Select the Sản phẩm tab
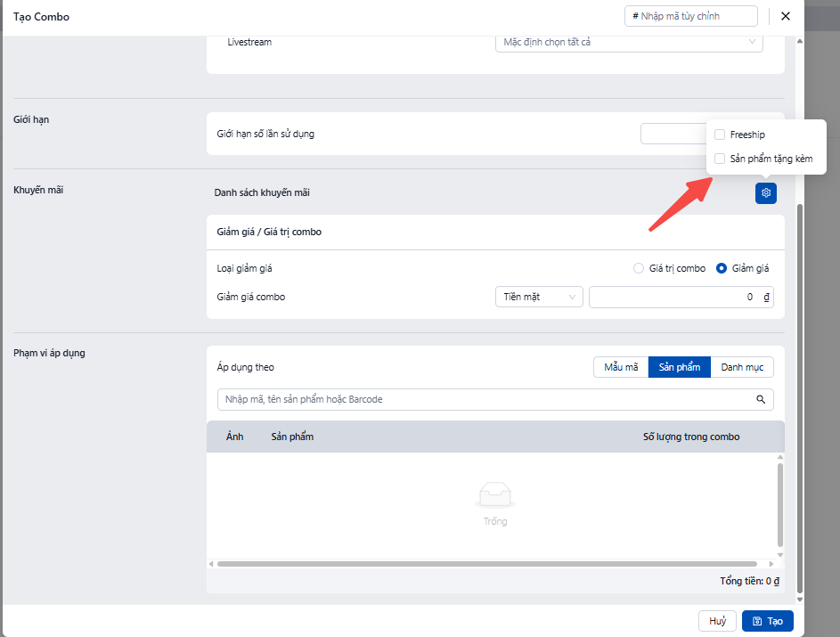The width and height of the screenshot is (840, 637). point(679,367)
